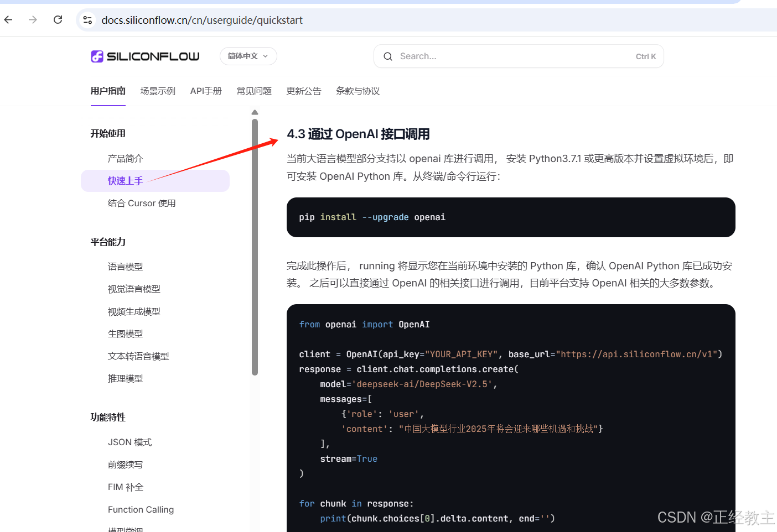Click the address bar URL docs.siliconflow.cn

pos(202,20)
